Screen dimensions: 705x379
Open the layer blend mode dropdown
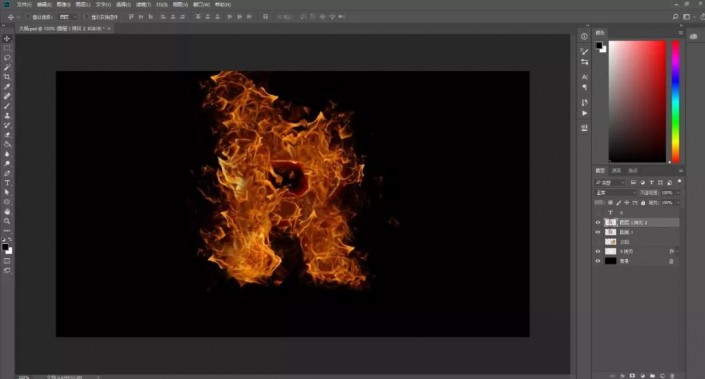[x=615, y=192]
